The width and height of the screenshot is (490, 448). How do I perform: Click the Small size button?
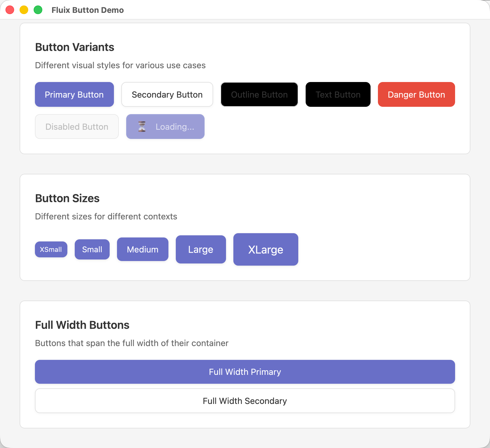click(92, 249)
